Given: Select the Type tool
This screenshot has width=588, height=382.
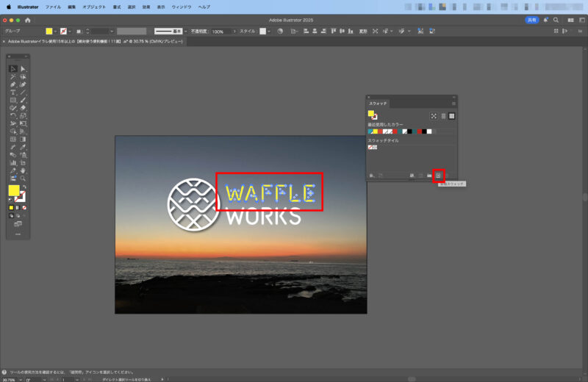Looking at the screenshot, I should [x=13, y=93].
